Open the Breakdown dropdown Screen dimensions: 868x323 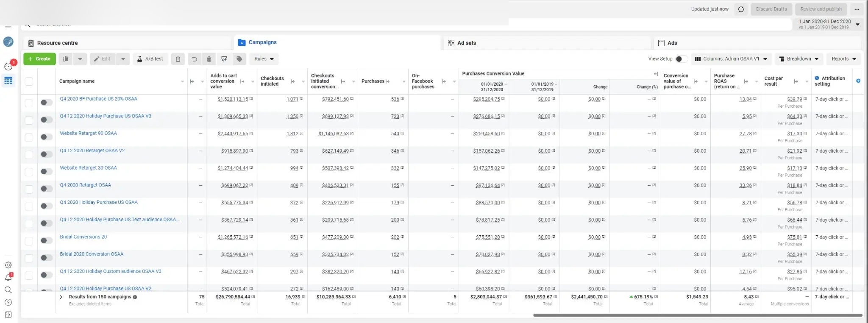tap(799, 59)
